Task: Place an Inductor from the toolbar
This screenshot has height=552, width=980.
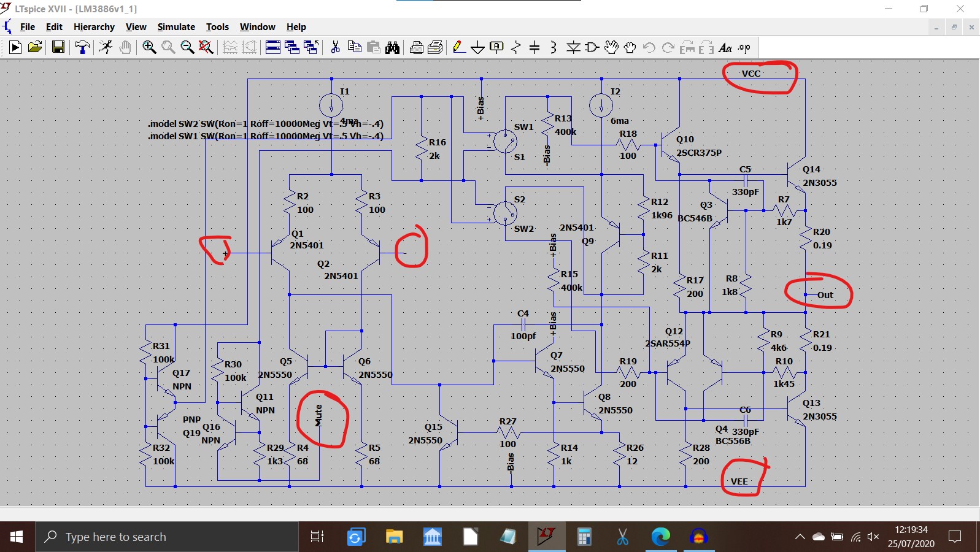Action: pos(554,47)
